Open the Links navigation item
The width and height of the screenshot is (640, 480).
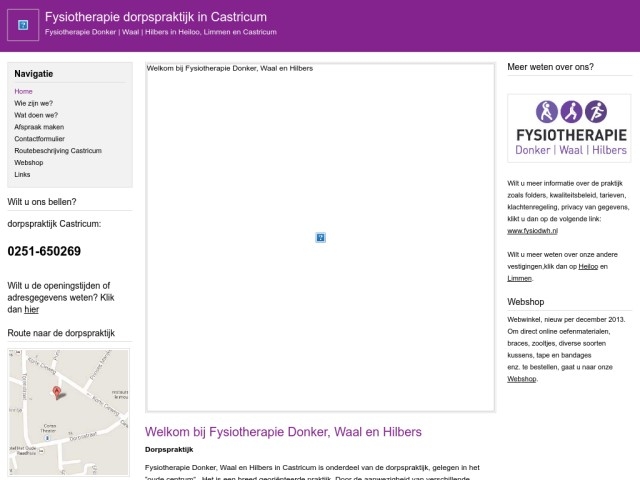[22, 174]
